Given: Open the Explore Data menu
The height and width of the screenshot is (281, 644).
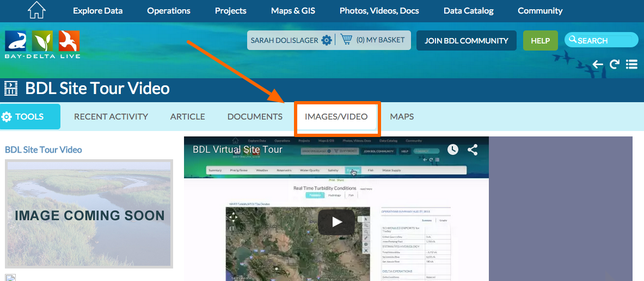Looking at the screenshot, I should (98, 11).
